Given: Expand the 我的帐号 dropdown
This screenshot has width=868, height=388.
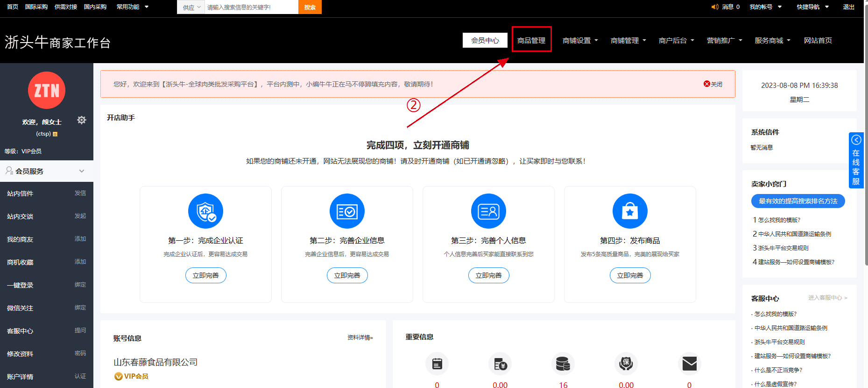Looking at the screenshot, I should click(x=765, y=7).
